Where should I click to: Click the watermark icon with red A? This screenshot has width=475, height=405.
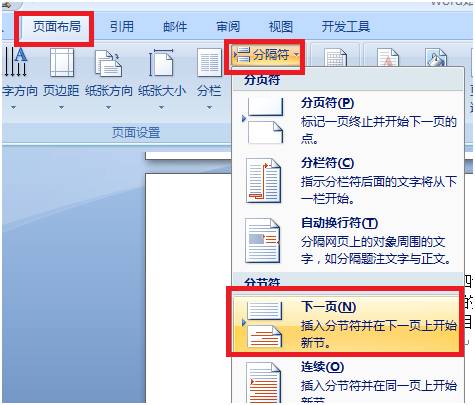(x=388, y=57)
